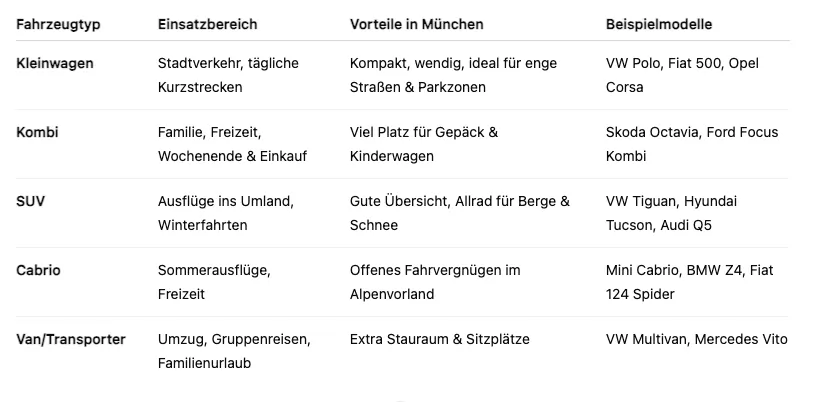
Task: Click the Umzug, Gruppenreisen, Familienurlaub cell
Action: pyautogui.click(x=234, y=351)
